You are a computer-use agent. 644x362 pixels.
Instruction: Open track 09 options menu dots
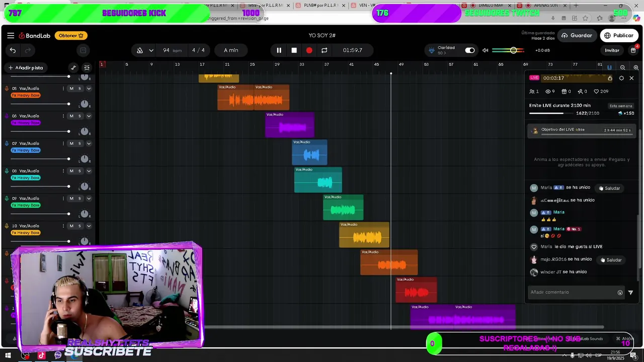63,199
